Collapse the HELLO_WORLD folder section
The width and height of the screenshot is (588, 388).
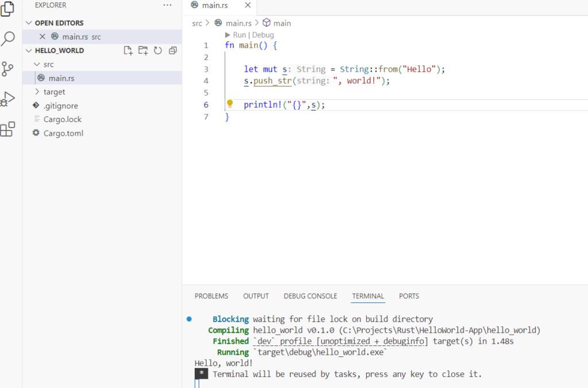[29, 51]
